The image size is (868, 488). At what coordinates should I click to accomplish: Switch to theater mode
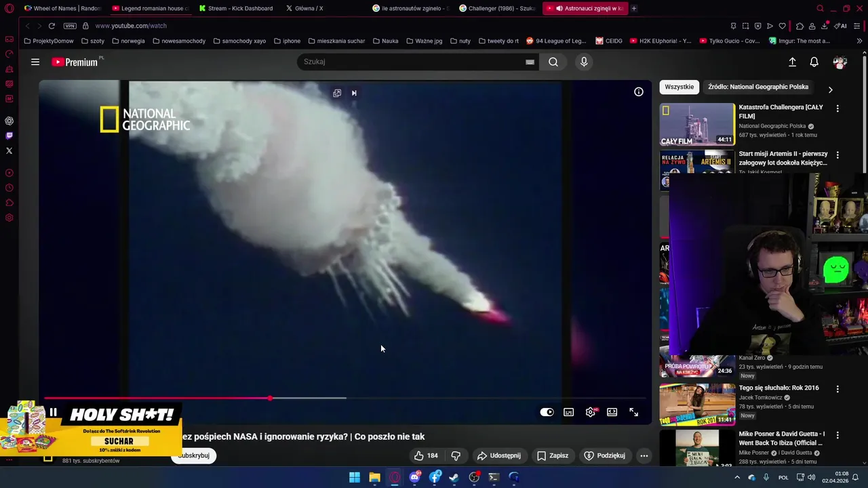(612, 412)
